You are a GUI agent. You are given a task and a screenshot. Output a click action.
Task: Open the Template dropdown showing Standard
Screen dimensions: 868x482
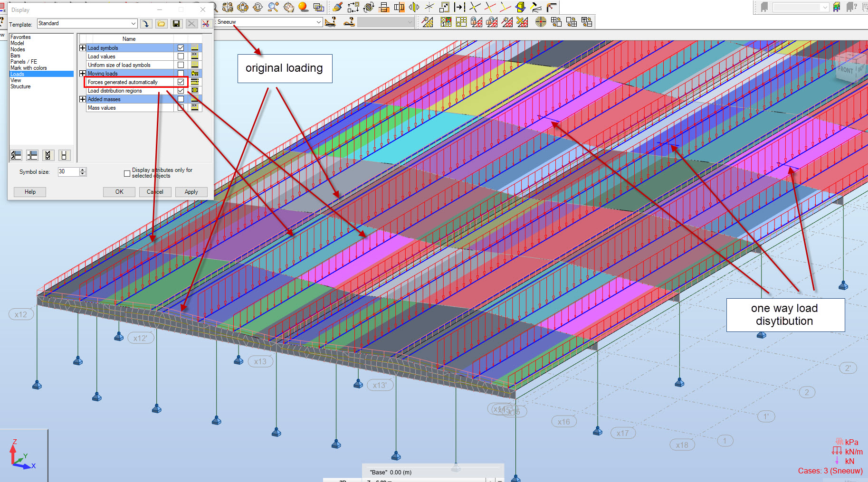(x=133, y=23)
